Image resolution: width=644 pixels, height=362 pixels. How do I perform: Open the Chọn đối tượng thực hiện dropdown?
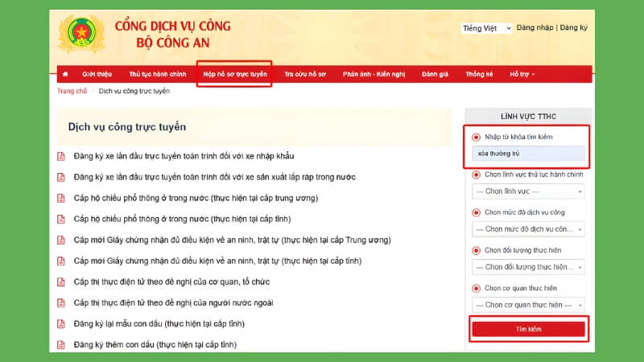[x=528, y=267]
